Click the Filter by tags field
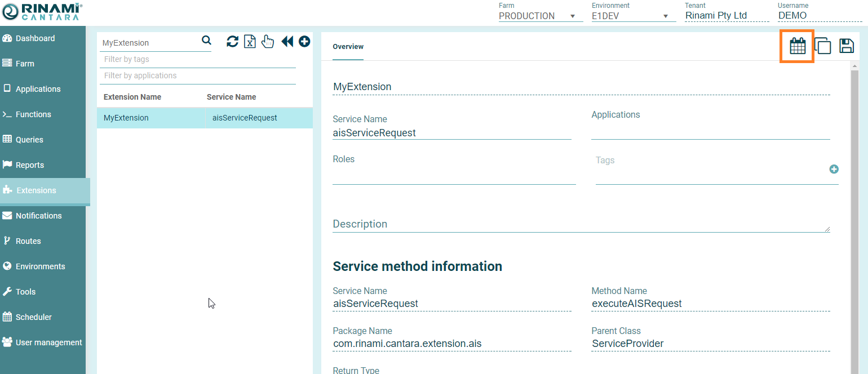The height and width of the screenshot is (374, 868). pyautogui.click(x=197, y=59)
